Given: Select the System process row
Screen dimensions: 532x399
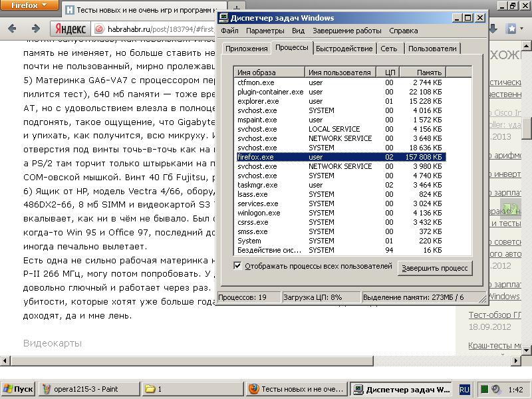Looking at the screenshot, I should [x=340, y=241].
